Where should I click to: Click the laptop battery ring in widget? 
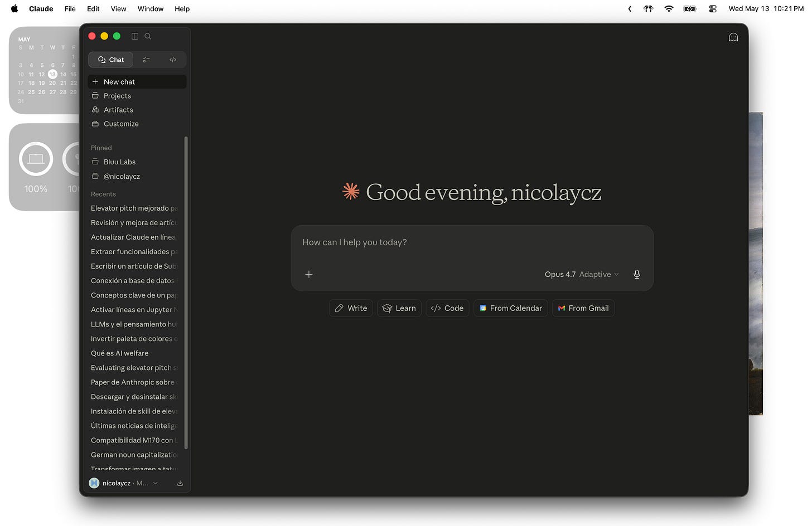pos(36,159)
